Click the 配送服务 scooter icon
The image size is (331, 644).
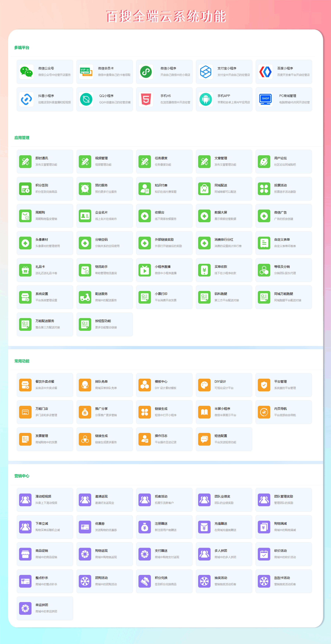pyautogui.click(x=85, y=297)
